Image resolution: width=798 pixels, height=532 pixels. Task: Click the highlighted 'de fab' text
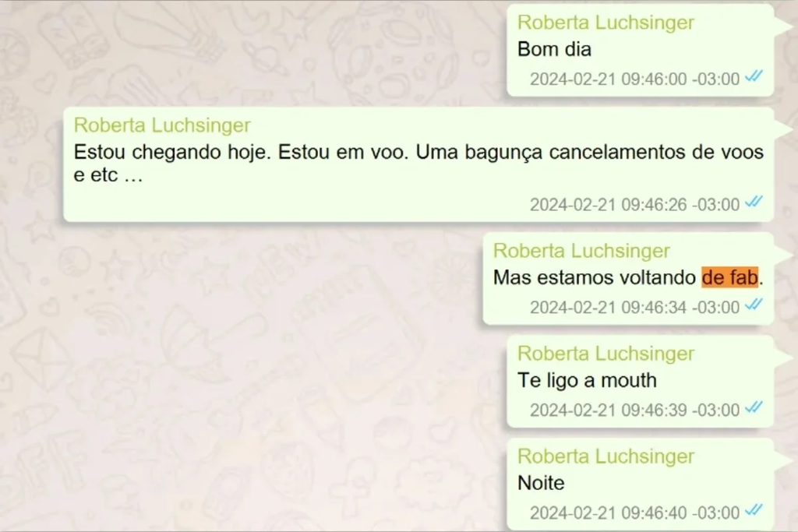[x=729, y=277]
